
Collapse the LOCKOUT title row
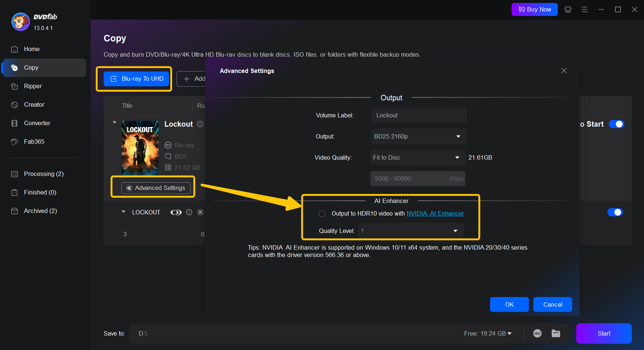pos(123,212)
